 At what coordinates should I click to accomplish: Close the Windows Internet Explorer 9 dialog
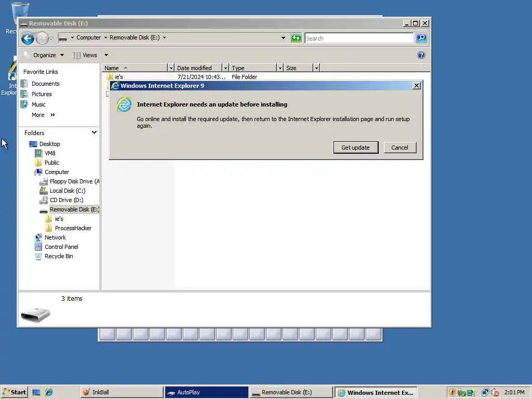click(417, 86)
